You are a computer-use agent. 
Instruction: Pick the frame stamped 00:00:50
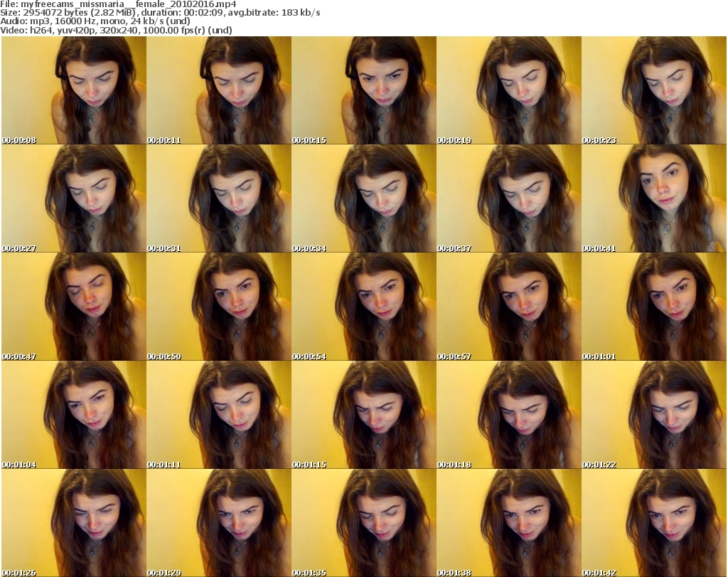tap(219, 307)
